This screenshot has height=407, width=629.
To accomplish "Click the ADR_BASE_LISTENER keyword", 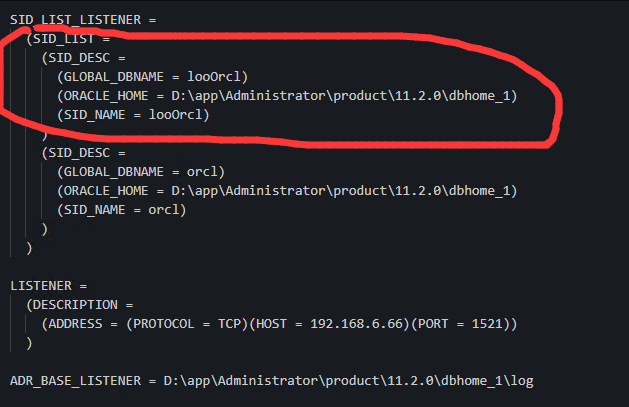I will 75,381.
